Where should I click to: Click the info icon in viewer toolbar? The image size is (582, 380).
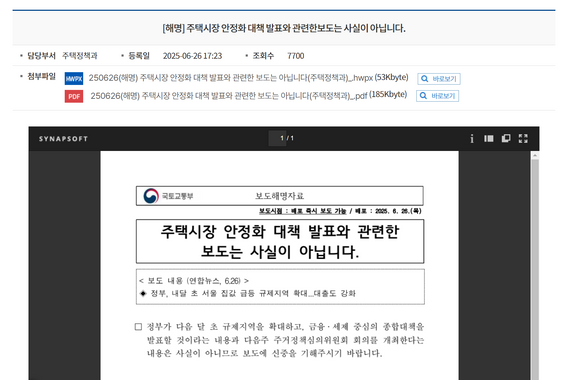click(472, 138)
